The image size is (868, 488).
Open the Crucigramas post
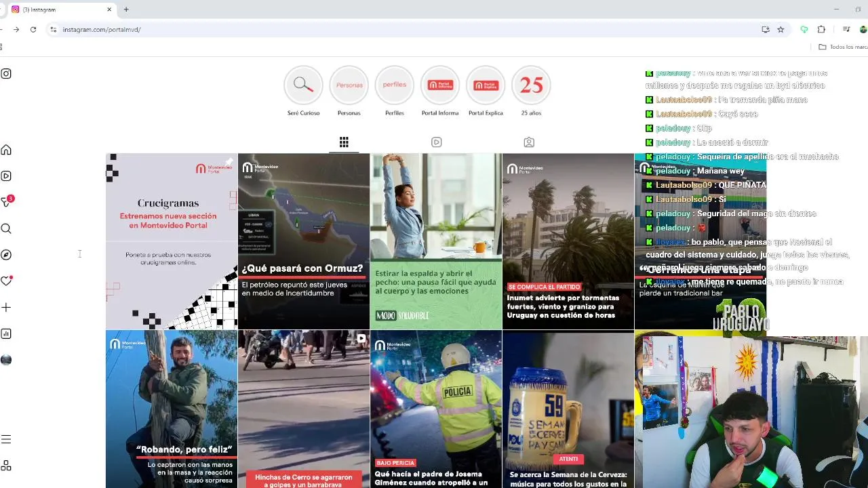coord(172,241)
